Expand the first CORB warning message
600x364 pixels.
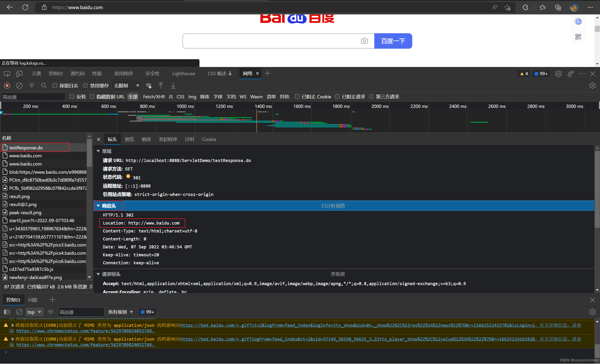point(13,325)
